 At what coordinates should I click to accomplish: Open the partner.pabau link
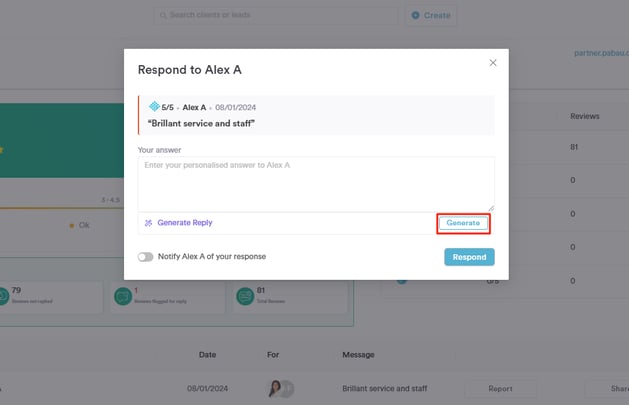[x=601, y=53]
